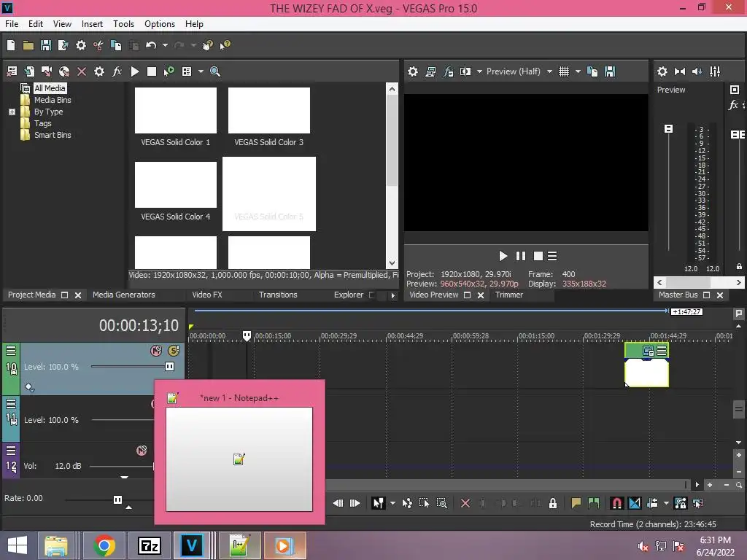747x560 pixels.
Task: Click Save Snapshot to File icon
Action: (x=610, y=71)
